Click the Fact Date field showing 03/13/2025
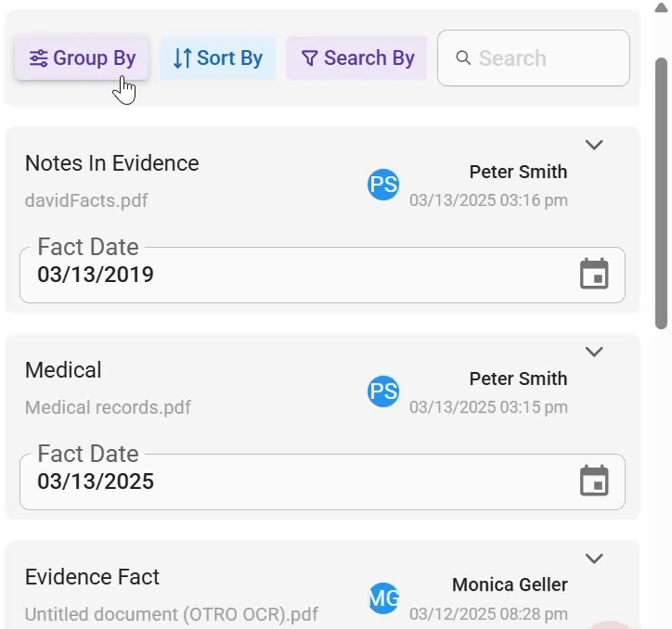 click(x=322, y=481)
